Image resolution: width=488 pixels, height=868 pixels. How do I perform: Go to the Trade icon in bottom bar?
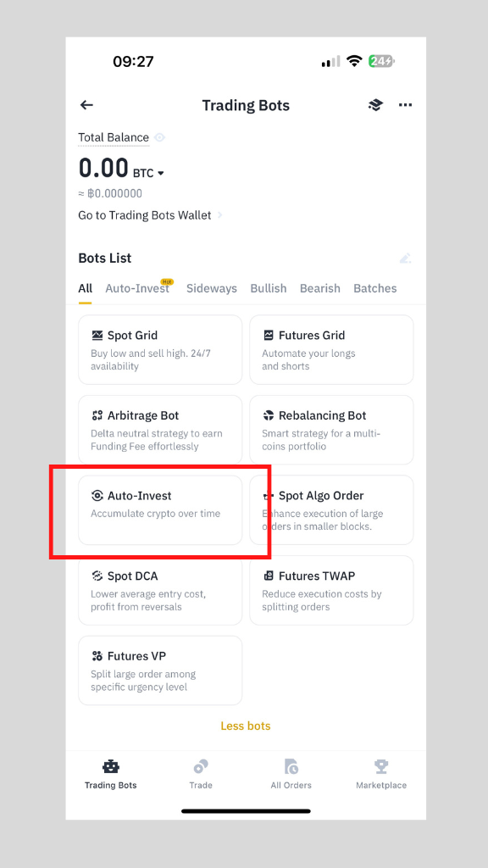[201, 766]
